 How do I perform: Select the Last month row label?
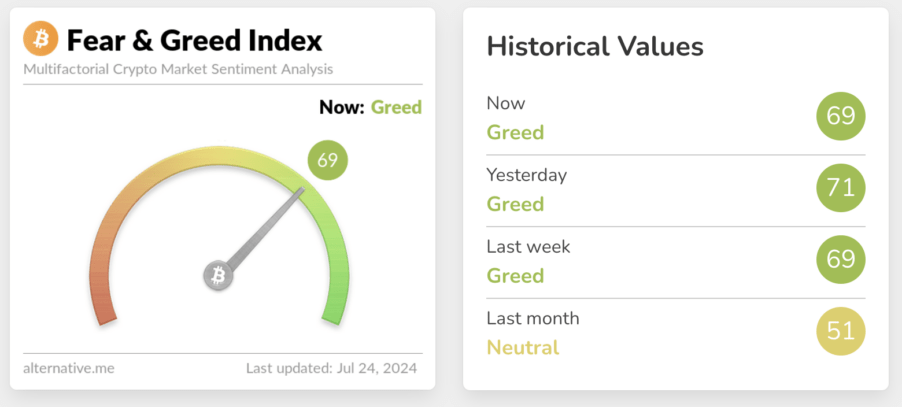click(532, 319)
